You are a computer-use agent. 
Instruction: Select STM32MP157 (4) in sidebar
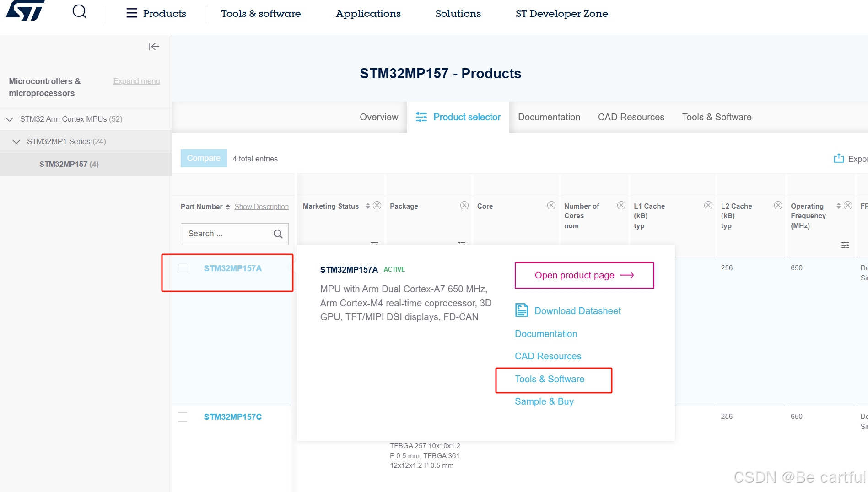point(69,164)
